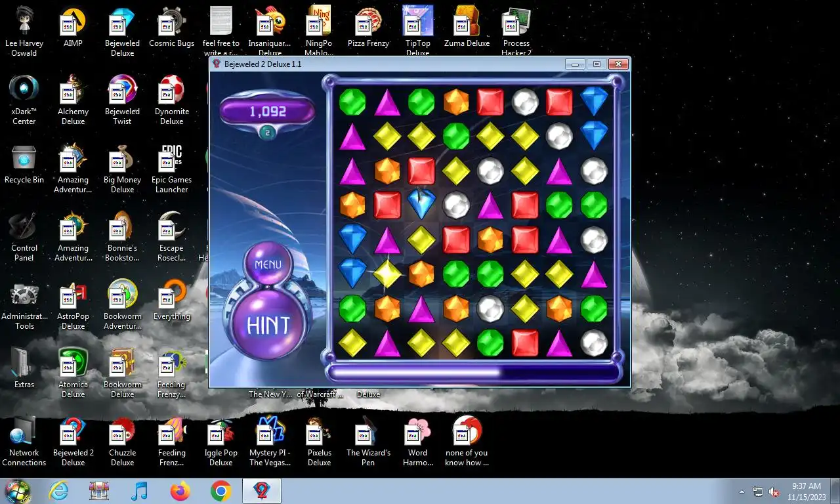Open AstroPop Deluxe desktop shortcut

pyautogui.click(x=73, y=304)
